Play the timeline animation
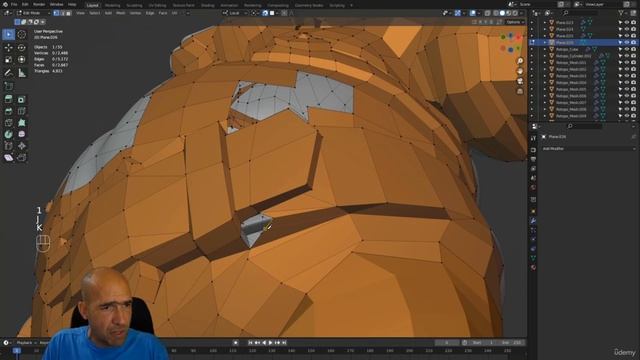The height and width of the screenshot is (360, 640). [271, 342]
